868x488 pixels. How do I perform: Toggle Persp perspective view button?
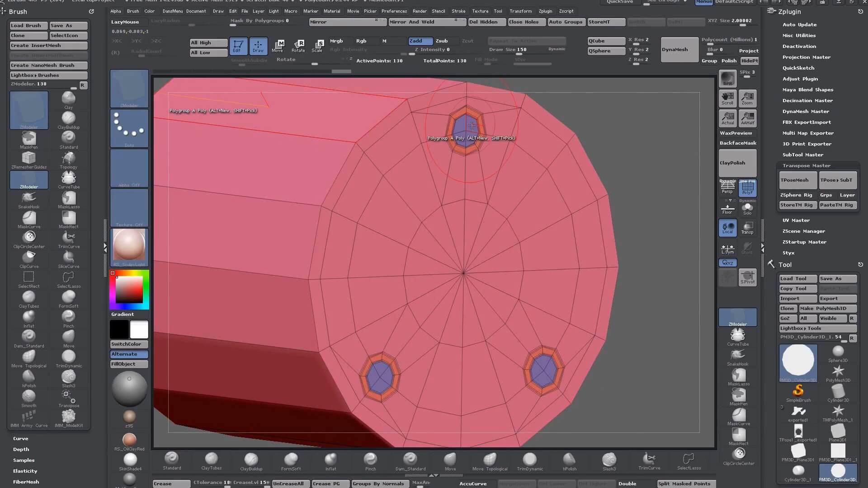coord(727,188)
